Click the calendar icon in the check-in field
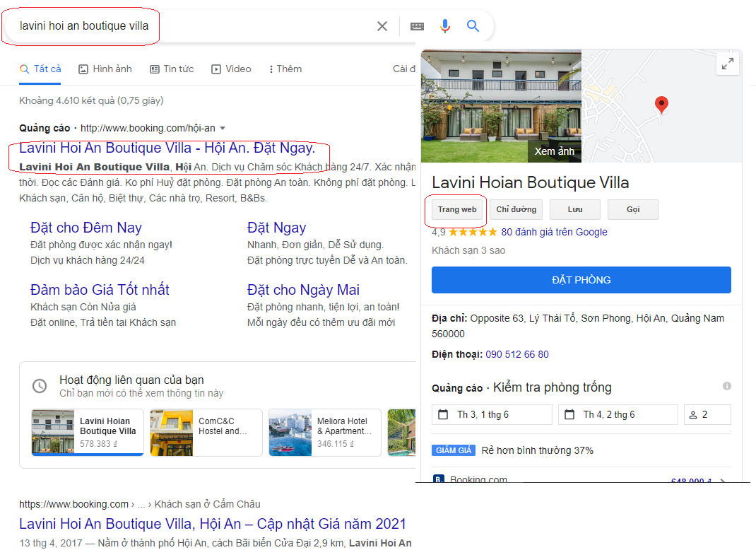Screen dimensions: 756x550 click(442, 414)
